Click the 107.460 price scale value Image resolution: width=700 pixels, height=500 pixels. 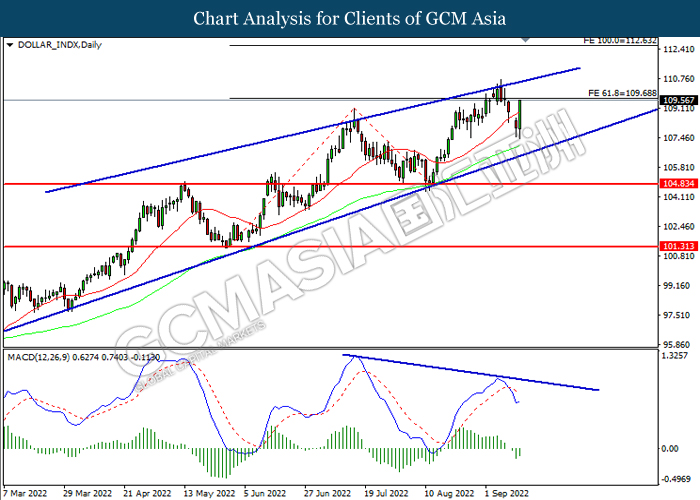tap(679, 138)
